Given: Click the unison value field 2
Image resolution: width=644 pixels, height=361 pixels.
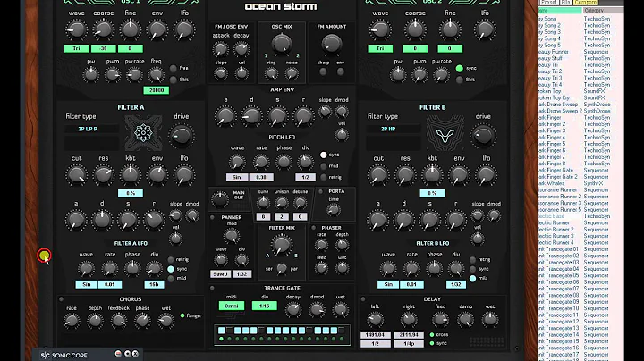Looking at the screenshot, I should (282, 216).
